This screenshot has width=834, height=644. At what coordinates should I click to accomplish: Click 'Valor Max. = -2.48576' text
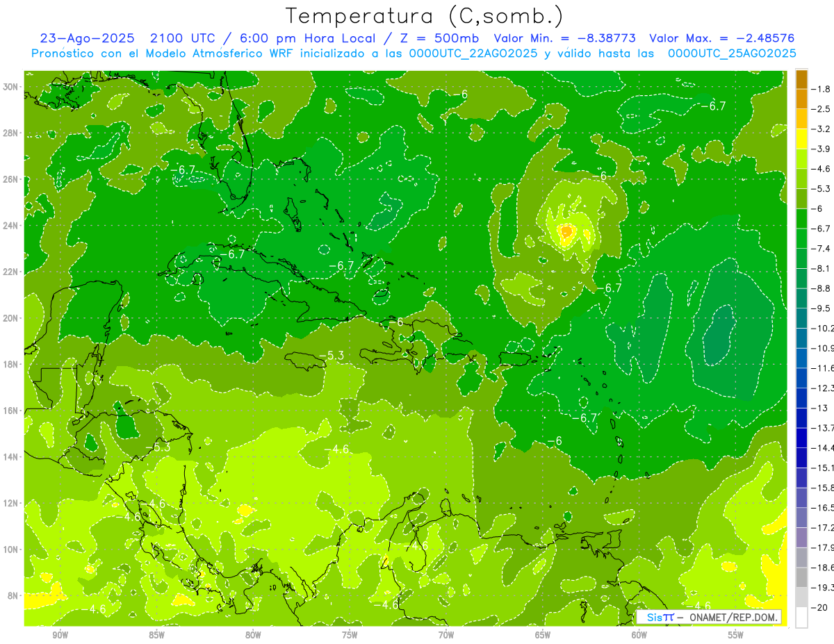point(721,38)
